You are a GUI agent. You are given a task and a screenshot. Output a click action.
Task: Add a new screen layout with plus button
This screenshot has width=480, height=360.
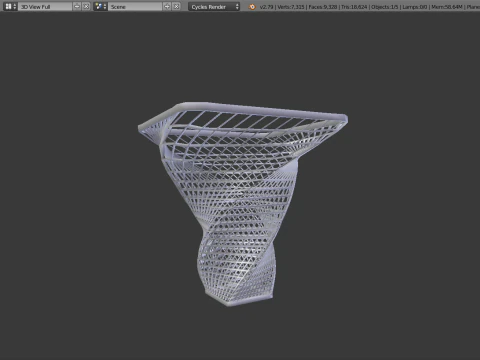tap(77, 6)
